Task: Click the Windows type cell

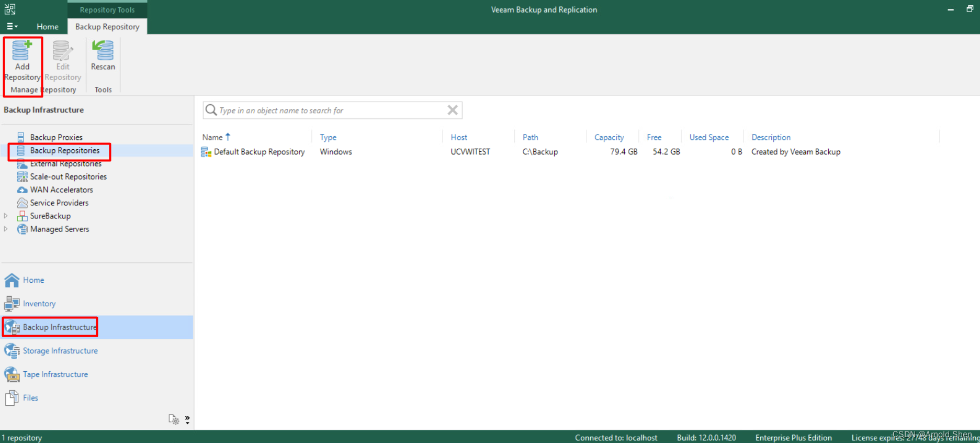Action: [x=336, y=152]
